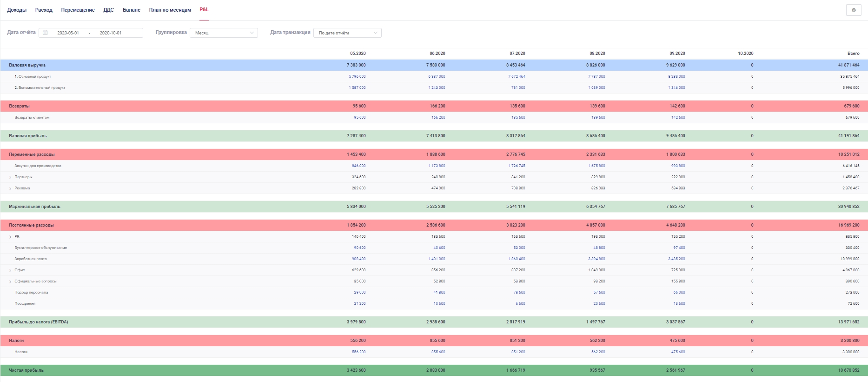Open the Перемещение tab

78,10
